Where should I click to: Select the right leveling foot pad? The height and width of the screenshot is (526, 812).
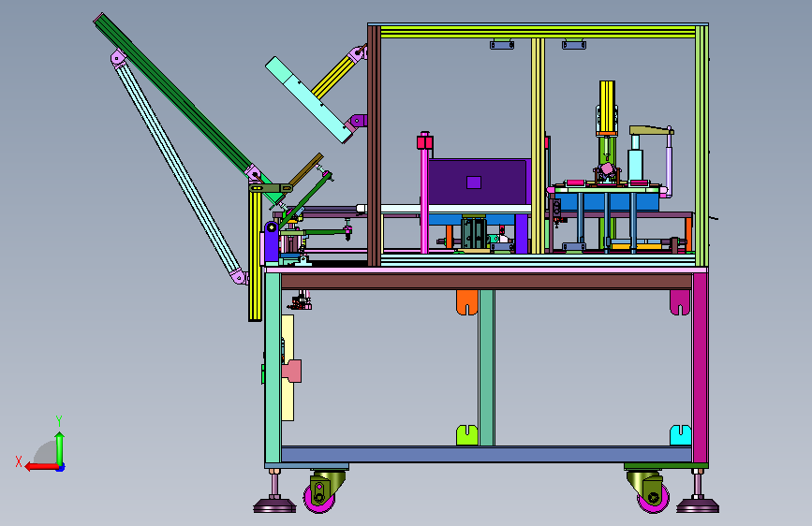698,504
